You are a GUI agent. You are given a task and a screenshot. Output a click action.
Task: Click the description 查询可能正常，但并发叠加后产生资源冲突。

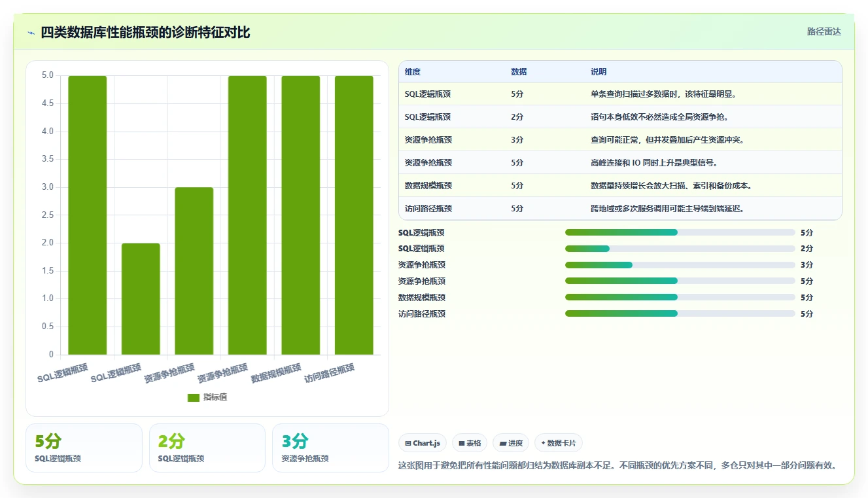tap(668, 140)
